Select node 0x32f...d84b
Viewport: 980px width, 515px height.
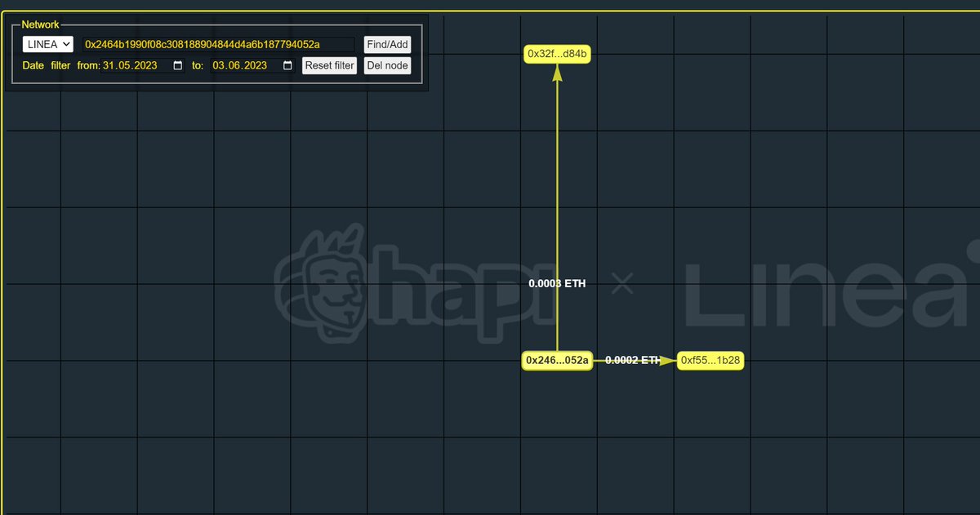[x=557, y=54]
